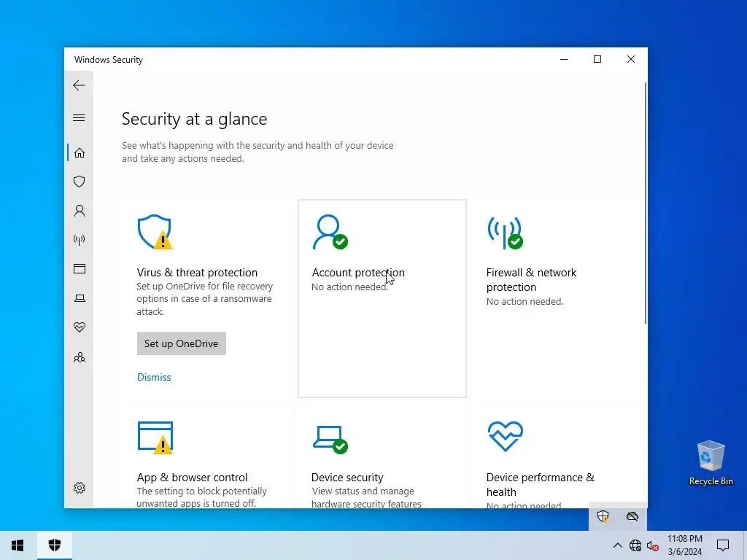Open Device performance & health title
The height and width of the screenshot is (560, 747).
point(541,484)
